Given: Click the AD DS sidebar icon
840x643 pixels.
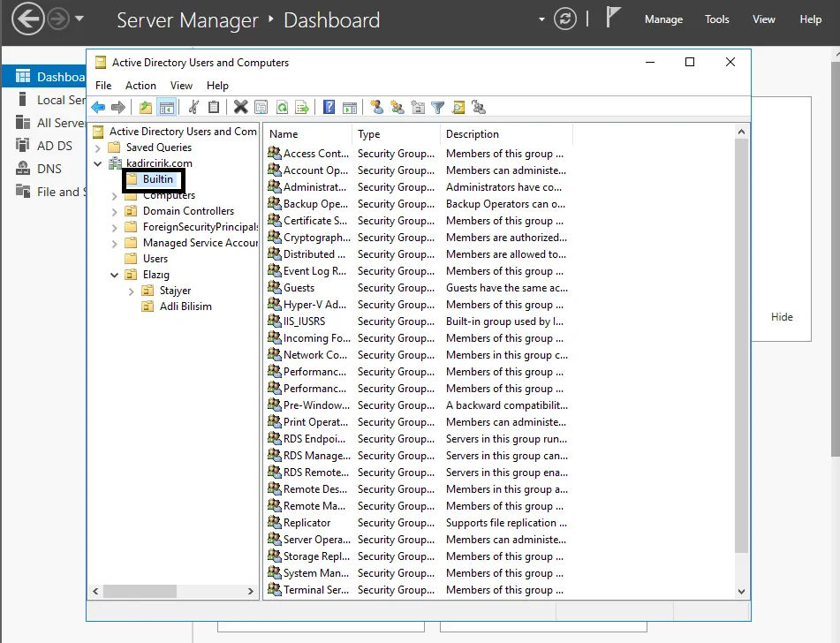Looking at the screenshot, I should click(22, 145).
